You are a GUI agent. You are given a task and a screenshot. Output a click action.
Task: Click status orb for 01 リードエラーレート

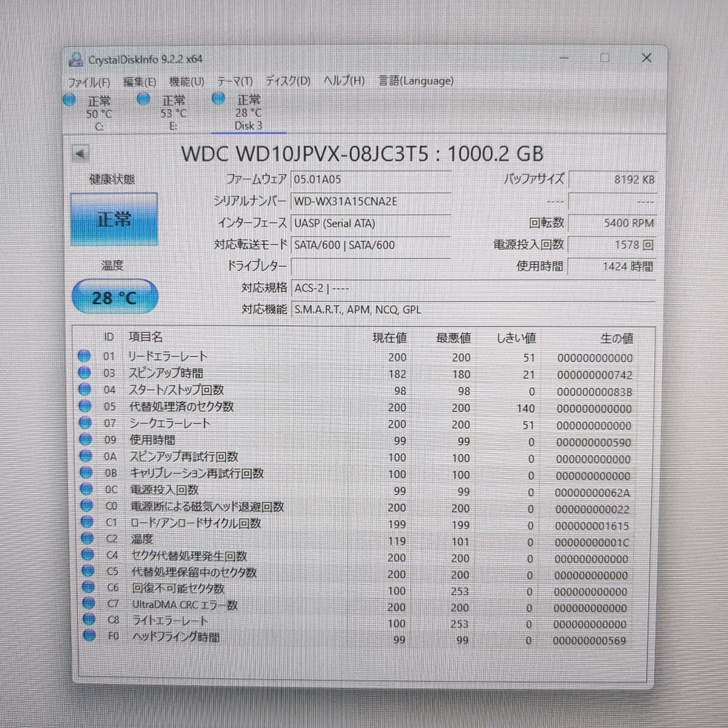84,356
